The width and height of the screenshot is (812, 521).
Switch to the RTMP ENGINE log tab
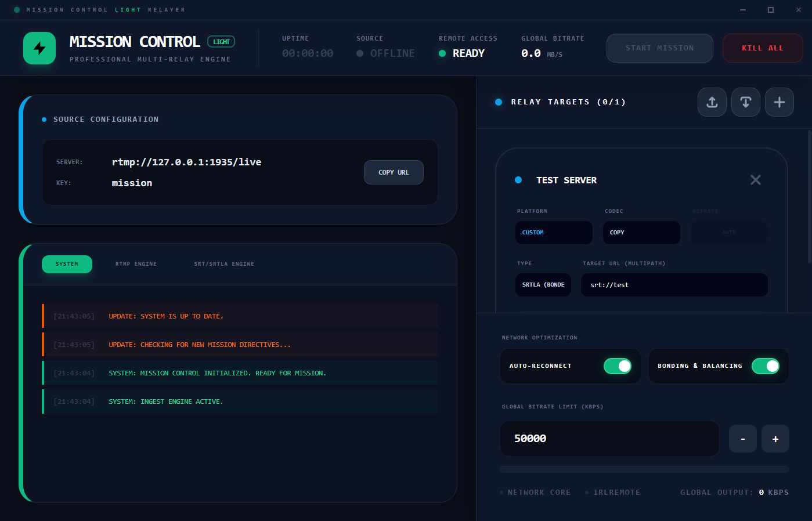(x=136, y=264)
